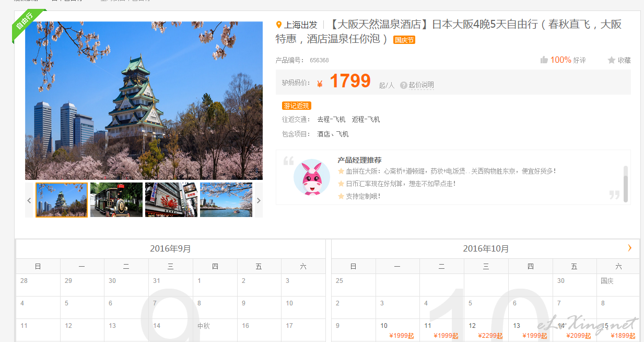
Task: Click the star icon to 收藏 this product
Action: click(612, 60)
